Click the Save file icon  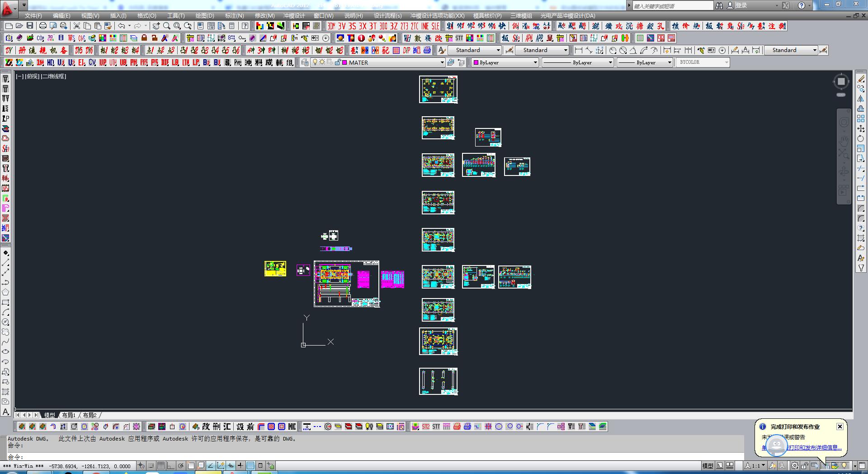30,26
